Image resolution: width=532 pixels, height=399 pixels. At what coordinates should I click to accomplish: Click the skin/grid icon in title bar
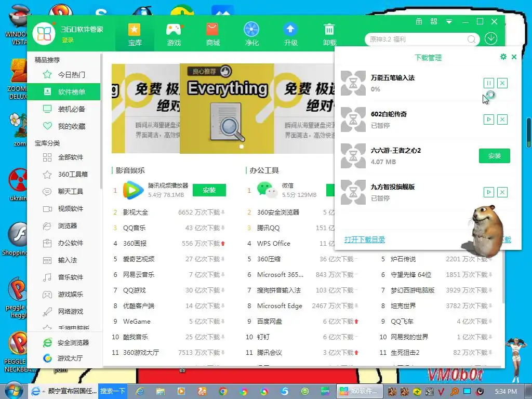(x=434, y=22)
